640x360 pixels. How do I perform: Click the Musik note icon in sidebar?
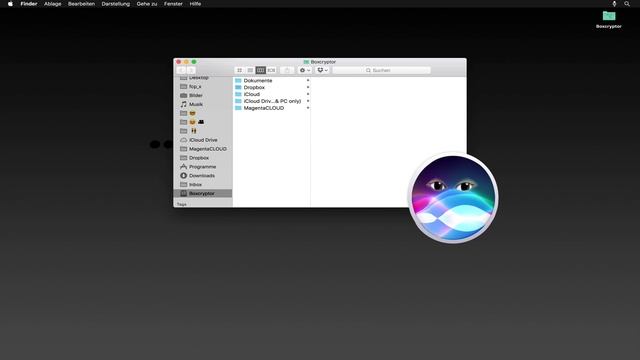(184, 104)
